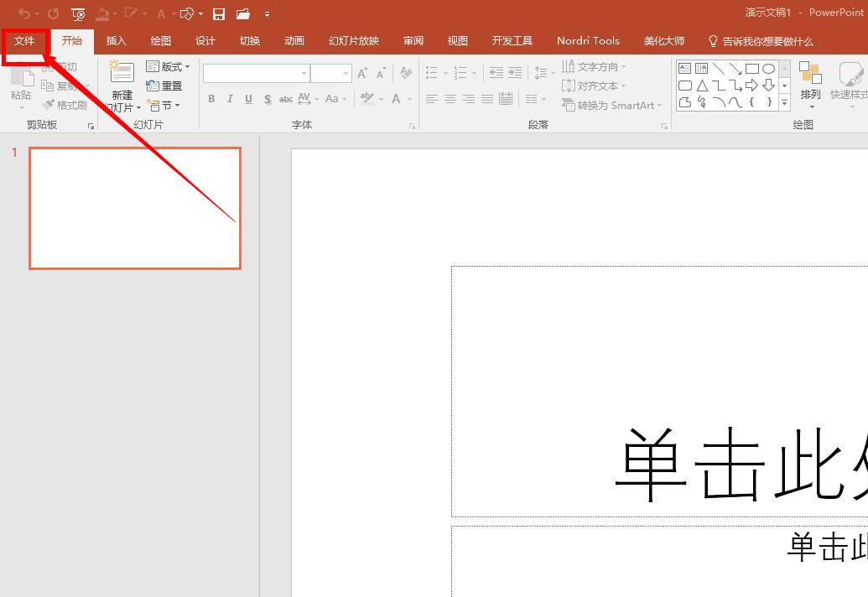The image size is (868, 597).
Task: Enable underline formatting
Action: [247, 99]
